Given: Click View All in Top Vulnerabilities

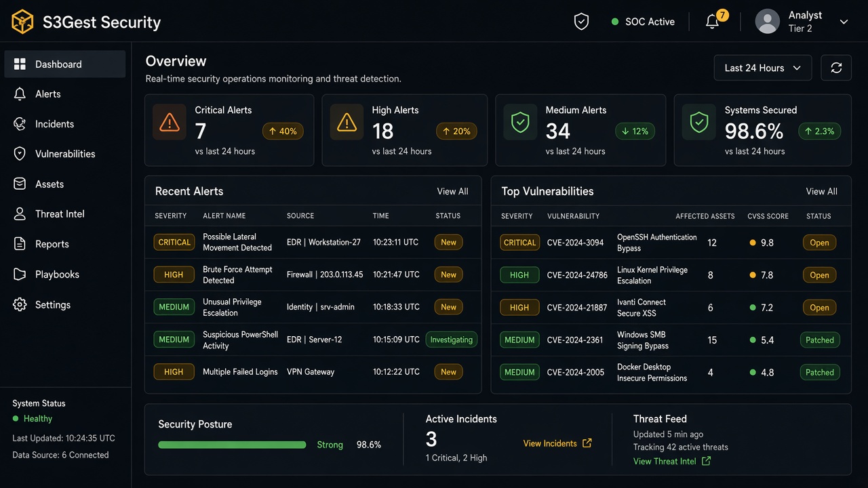Looking at the screenshot, I should 821,192.
